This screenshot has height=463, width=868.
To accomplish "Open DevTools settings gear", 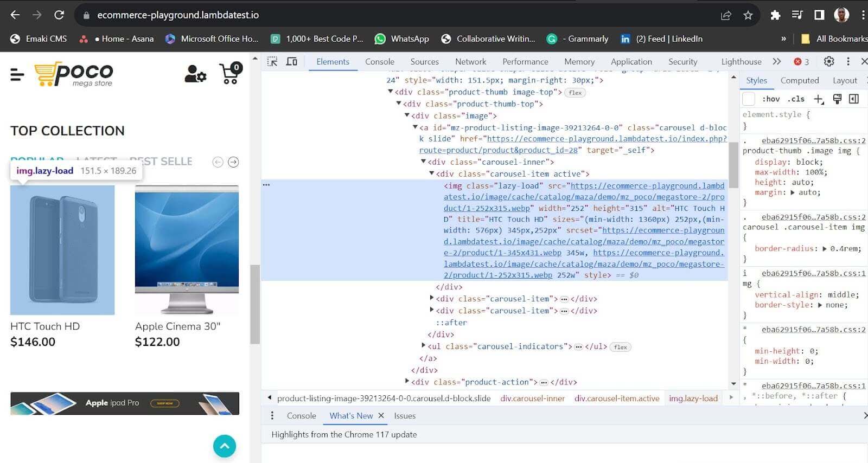I will tap(829, 61).
